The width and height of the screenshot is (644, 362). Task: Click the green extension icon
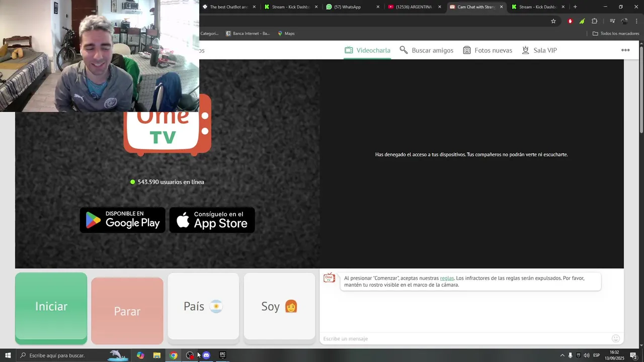tap(582, 21)
